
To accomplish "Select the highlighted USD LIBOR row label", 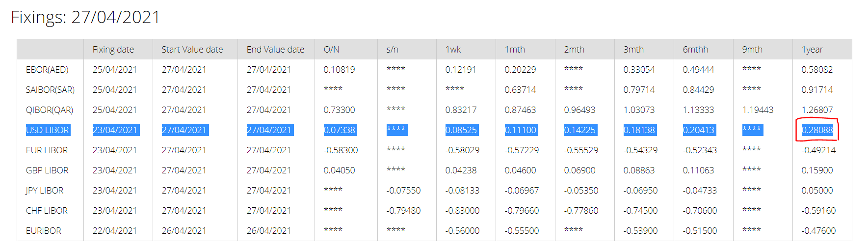I will point(48,130).
